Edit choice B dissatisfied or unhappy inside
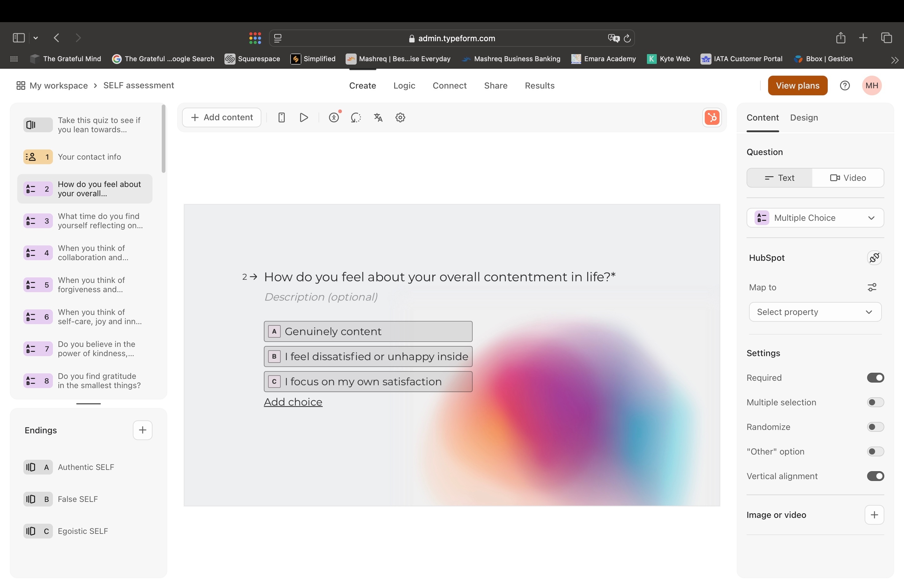 pyautogui.click(x=368, y=356)
